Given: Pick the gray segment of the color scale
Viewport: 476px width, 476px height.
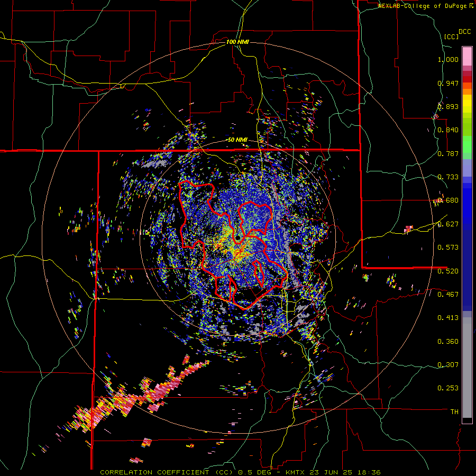Looking at the screenshot, I should click(x=467, y=368).
